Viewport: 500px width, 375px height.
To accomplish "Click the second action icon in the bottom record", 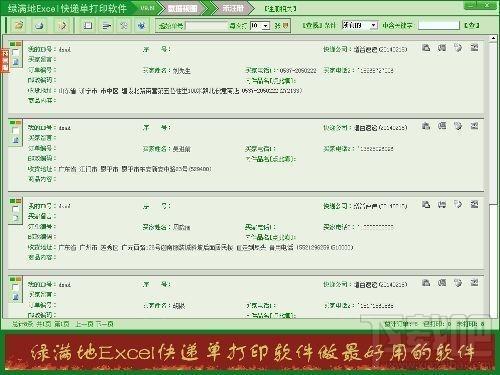I will pyautogui.click(x=442, y=283).
